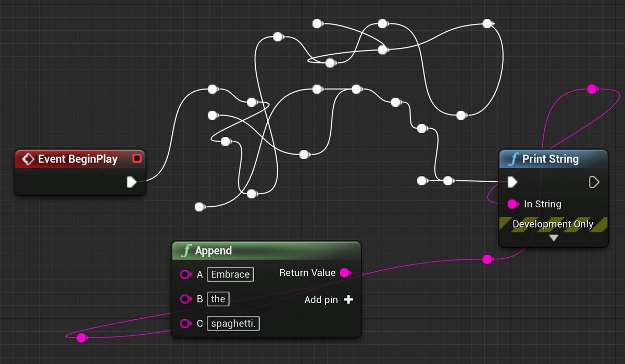The height and width of the screenshot is (364, 625).
Task: Click the Print String execution output pin
Action: pos(594,182)
